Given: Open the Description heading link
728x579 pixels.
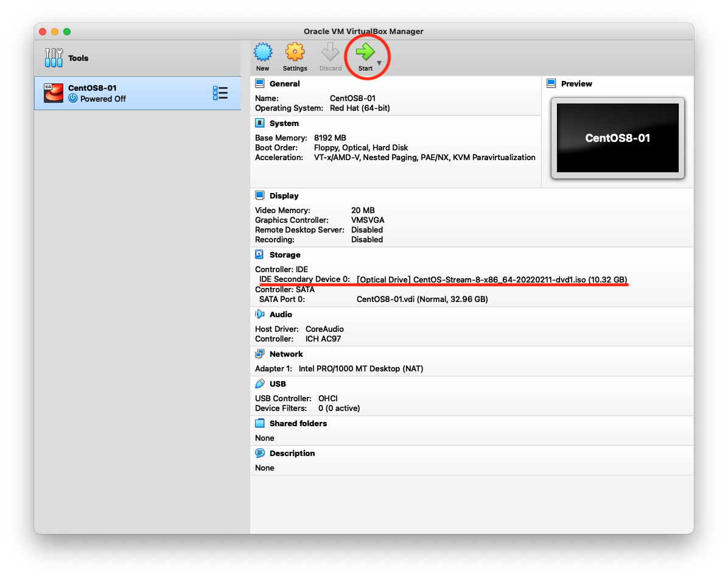Looking at the screenshot, I should 292,453.
